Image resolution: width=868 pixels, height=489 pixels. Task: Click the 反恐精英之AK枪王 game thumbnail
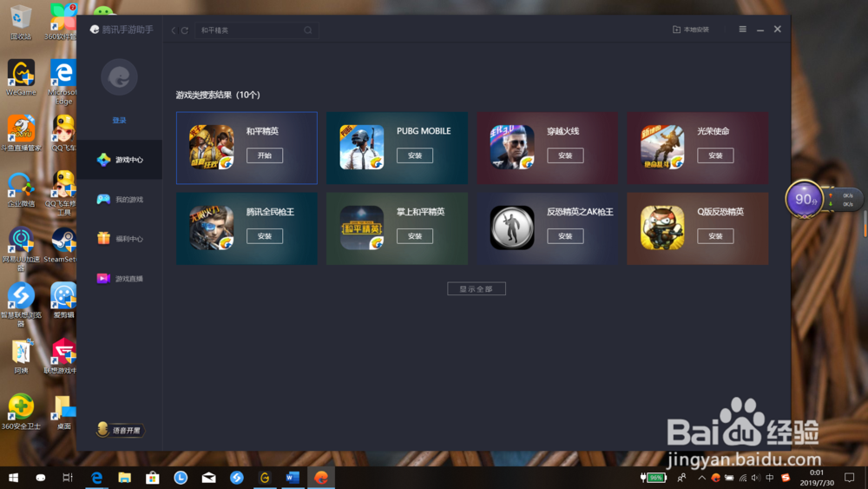pos(512,228)
